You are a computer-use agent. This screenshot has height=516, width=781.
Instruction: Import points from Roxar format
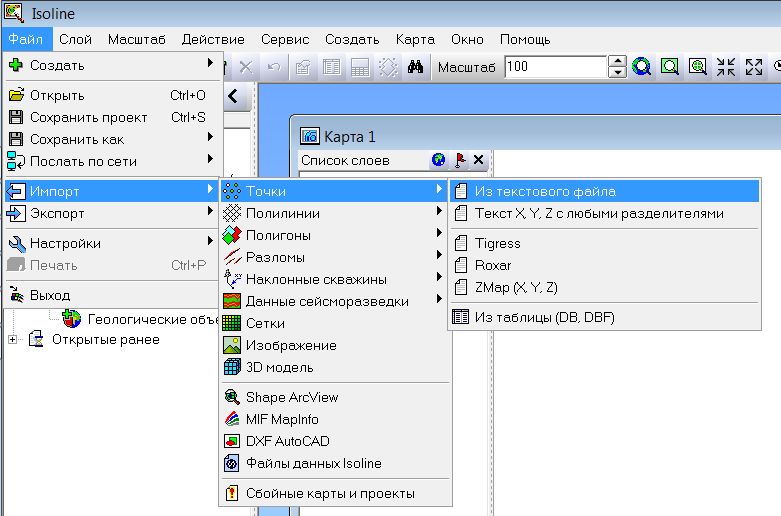[x=604, y=265]
